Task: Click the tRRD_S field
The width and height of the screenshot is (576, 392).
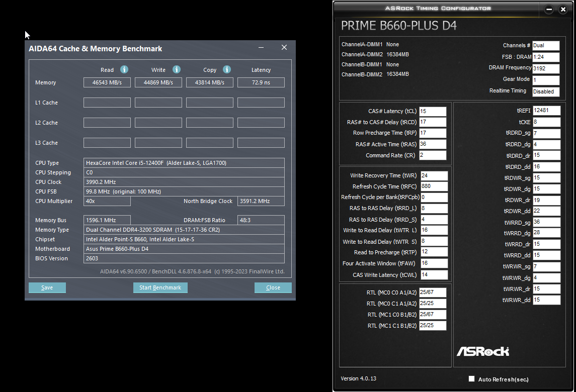Action: click(434, 220)
